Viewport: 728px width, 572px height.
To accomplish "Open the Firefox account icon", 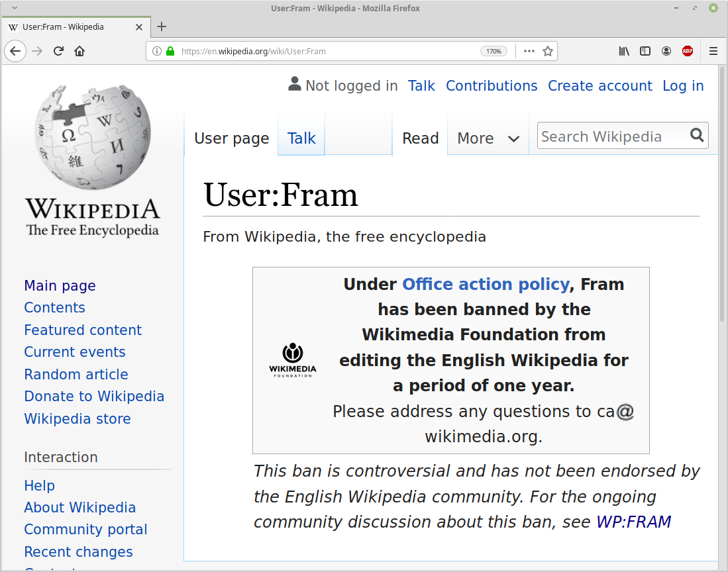I will [666, 51].
